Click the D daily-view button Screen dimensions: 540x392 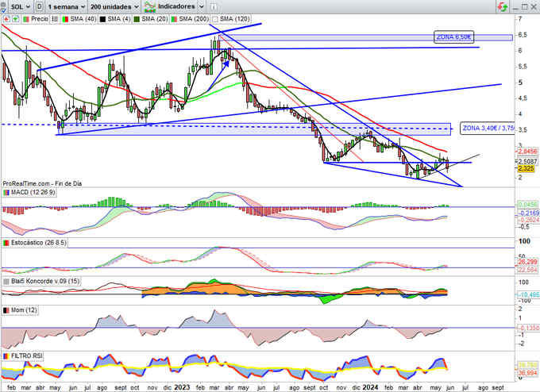tap(40, 6)
